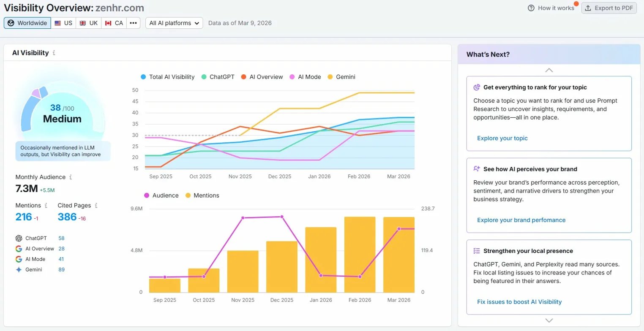
Task: Click the US flag icon
Action: tap(57, 23)
